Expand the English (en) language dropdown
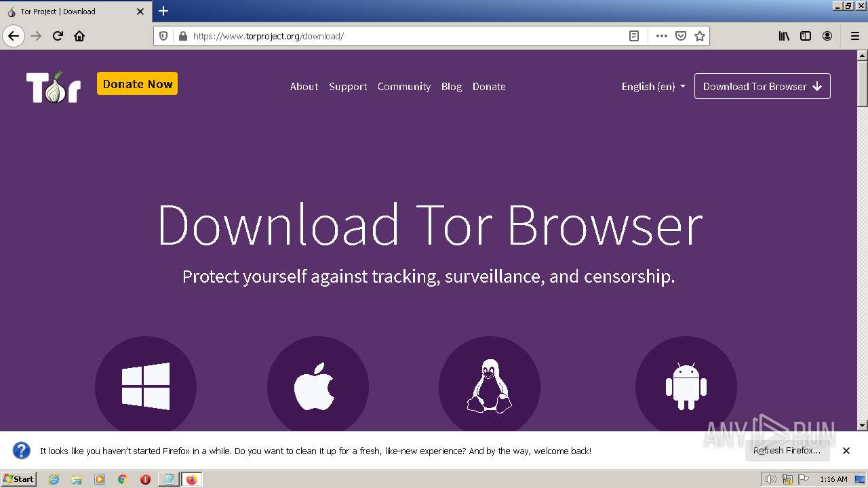The height and width of the screenshot is (488, 868). [x=654, y=86]
